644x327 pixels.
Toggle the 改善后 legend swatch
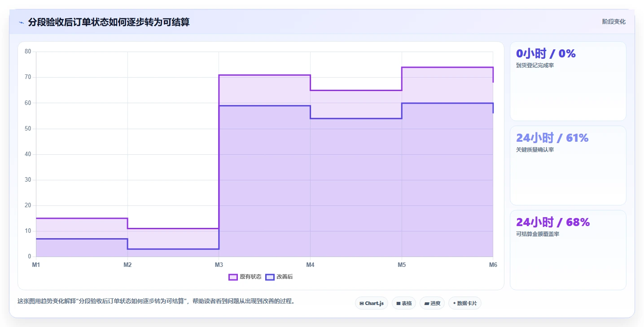click(x=270, y=277)
